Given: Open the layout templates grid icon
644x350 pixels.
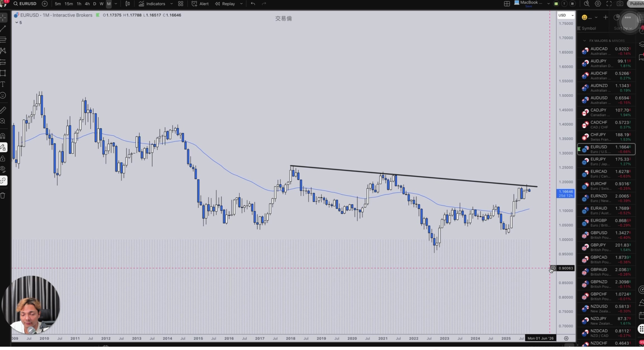Looking at the screenshot, I should coord(181,4).
